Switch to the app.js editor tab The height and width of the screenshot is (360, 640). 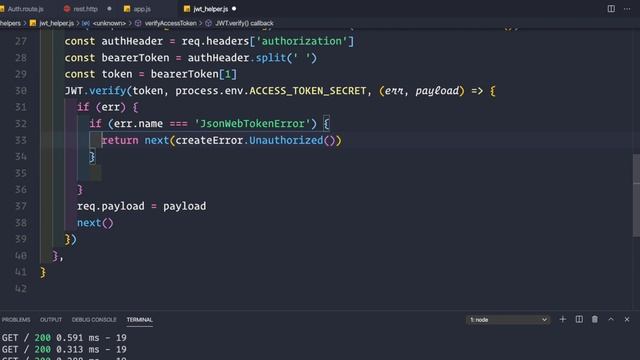(142, 9)
